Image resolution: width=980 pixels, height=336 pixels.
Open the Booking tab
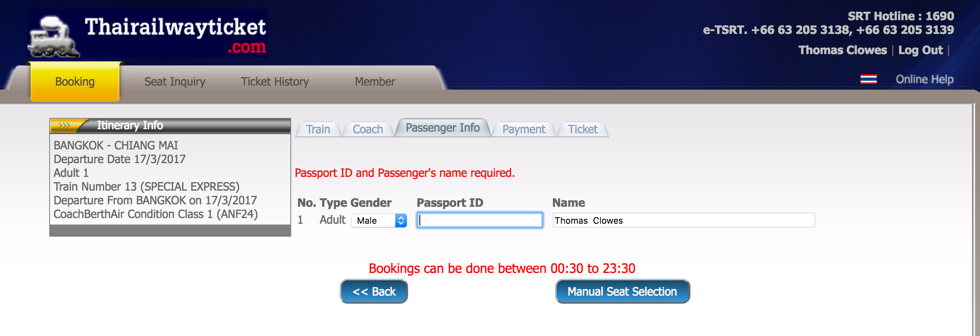pyautogui.click(x=75, y=82)
